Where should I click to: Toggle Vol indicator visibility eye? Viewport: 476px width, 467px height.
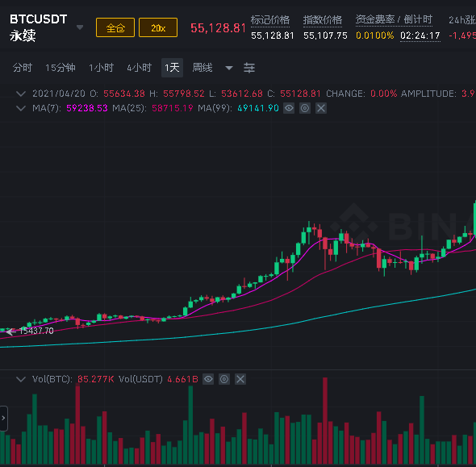pyautogui.click(x=208, y=379)
